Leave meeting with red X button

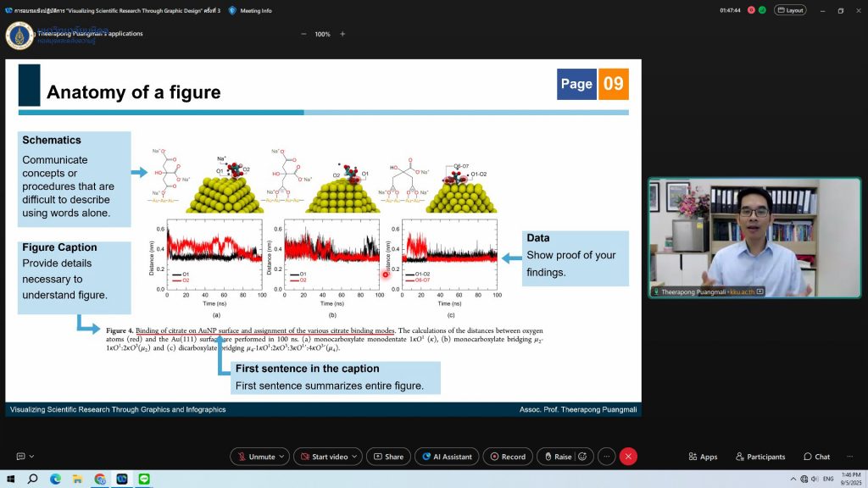[x=628, y=457]
